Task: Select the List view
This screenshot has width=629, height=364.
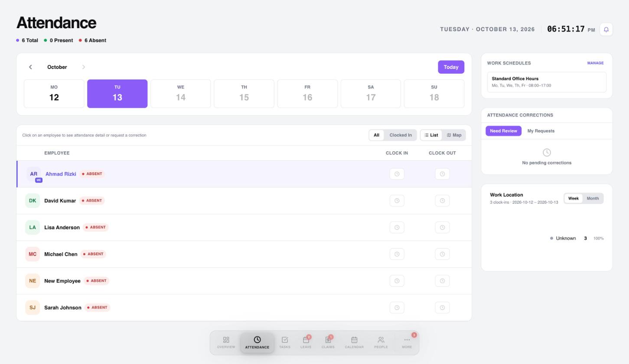Action: [431, 135]
